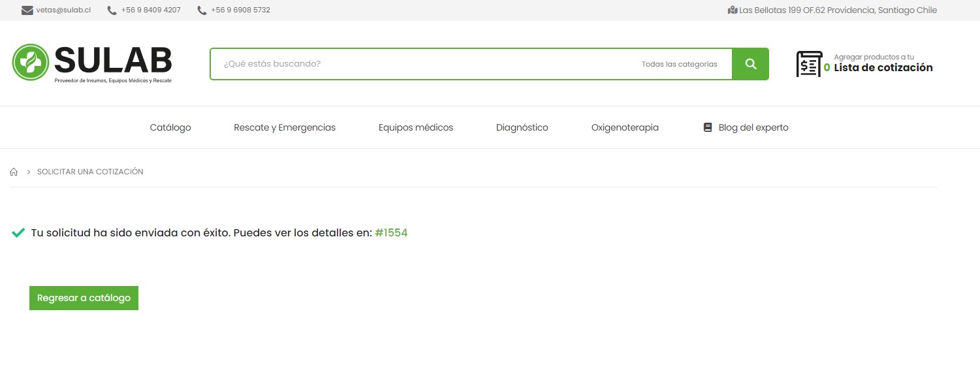980x365 pixels.
Task: Click the SULAB logo
Action: click(x=92, y=63)
